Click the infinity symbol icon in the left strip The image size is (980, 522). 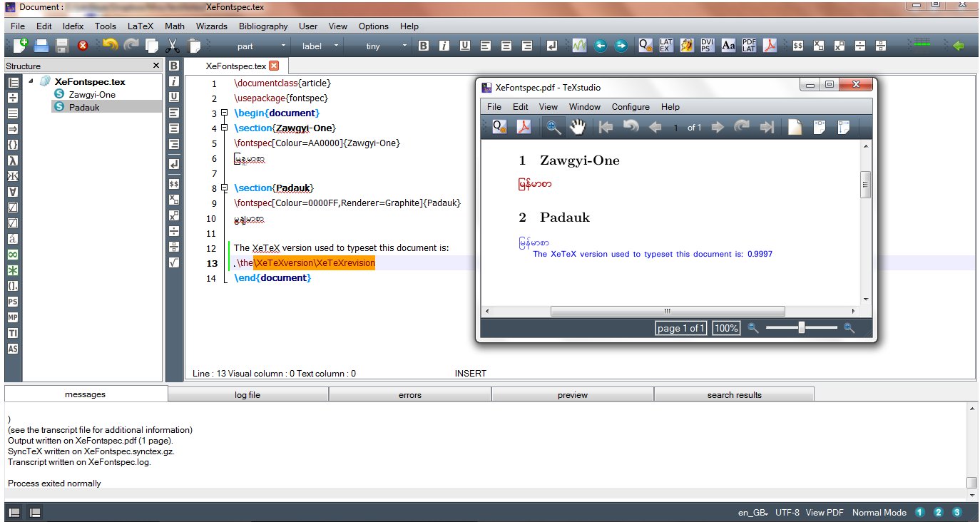pos(13,255)
